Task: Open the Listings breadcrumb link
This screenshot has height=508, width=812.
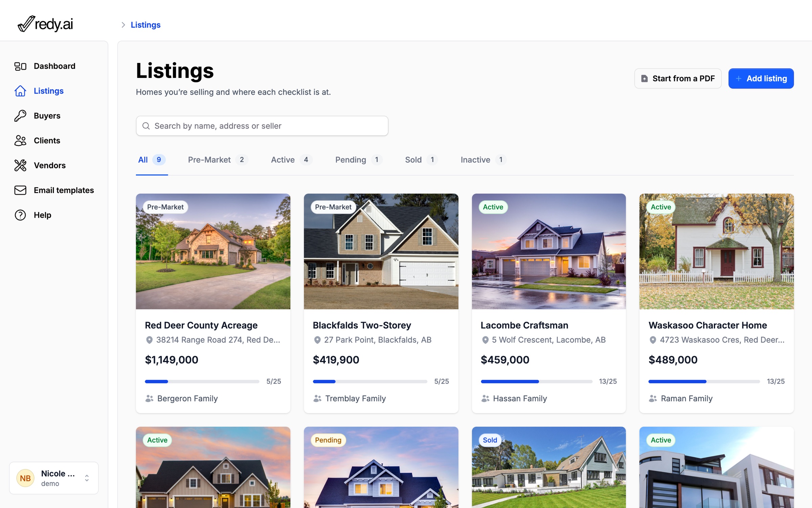Action: click(145, 25)
